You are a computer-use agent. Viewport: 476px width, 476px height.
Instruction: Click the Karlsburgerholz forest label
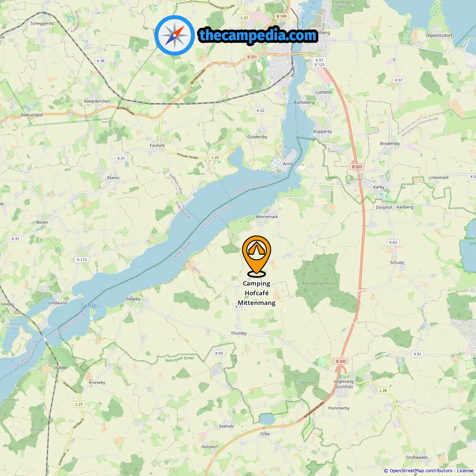pos(318,283)
